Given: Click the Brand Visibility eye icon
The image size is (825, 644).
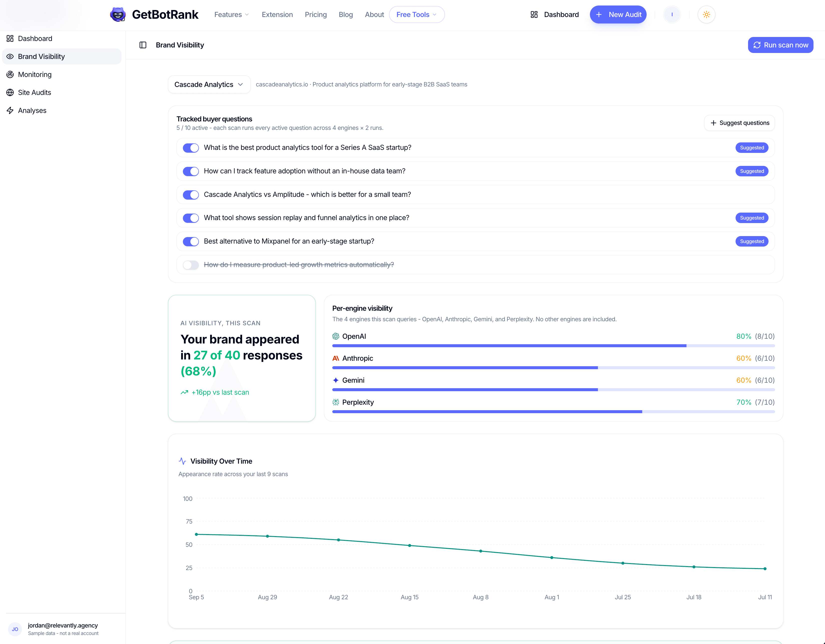Looking at the screenshot, I should click(10, 56).
